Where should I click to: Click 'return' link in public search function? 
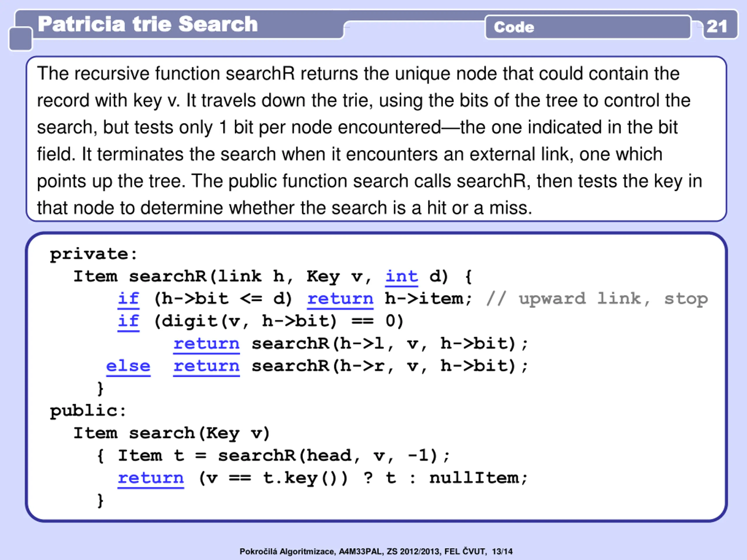[x=151, y=478]
